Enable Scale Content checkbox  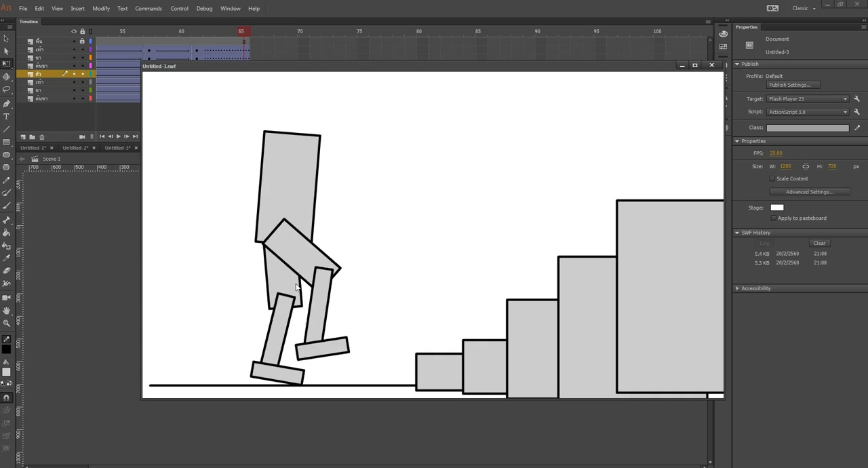[x=772, y=179]
